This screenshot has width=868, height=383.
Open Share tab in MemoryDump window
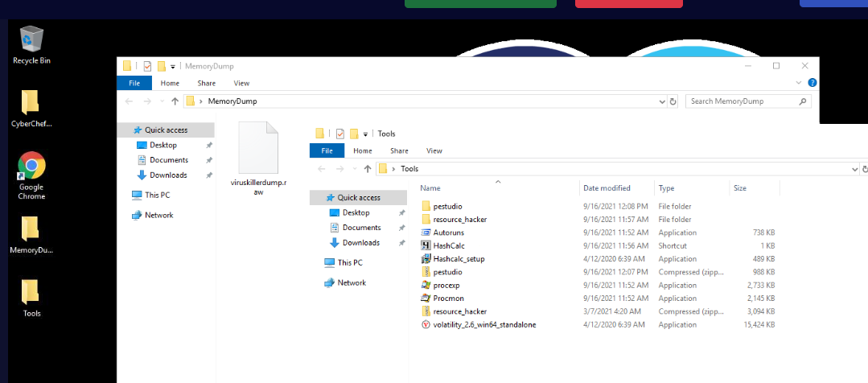tap(207, 83)
